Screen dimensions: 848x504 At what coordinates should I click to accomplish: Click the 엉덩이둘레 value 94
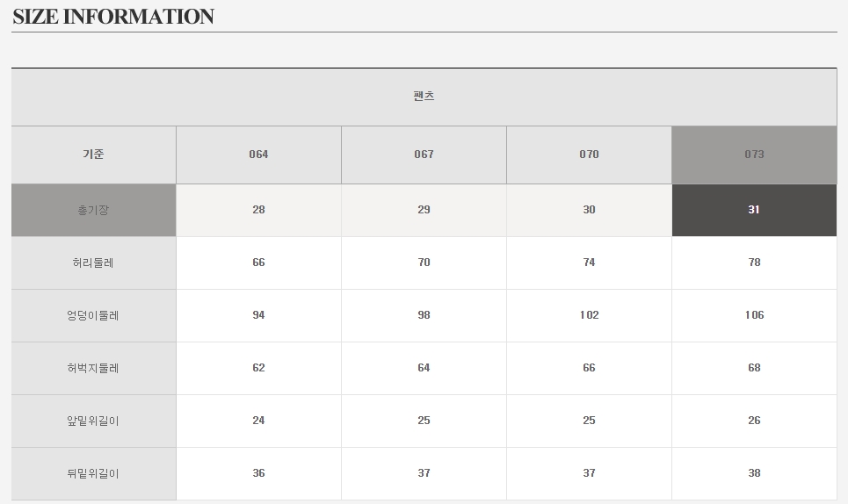tap(258, 315)
